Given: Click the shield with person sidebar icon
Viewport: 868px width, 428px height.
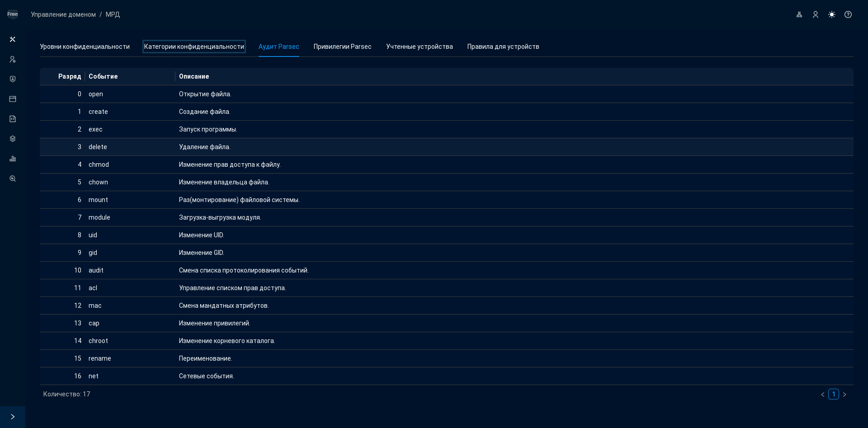Looking at the screenshot, I should pos(13,79).
